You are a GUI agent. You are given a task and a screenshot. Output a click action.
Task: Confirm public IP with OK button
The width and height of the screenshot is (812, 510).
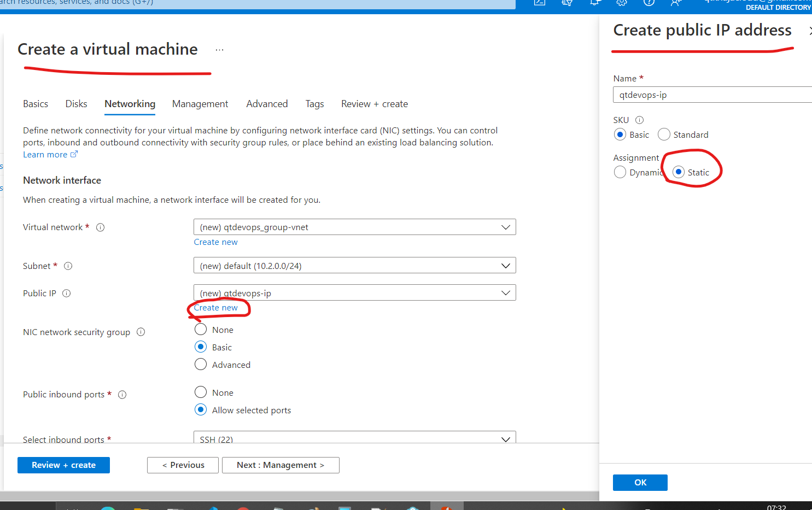pos(640,483)
